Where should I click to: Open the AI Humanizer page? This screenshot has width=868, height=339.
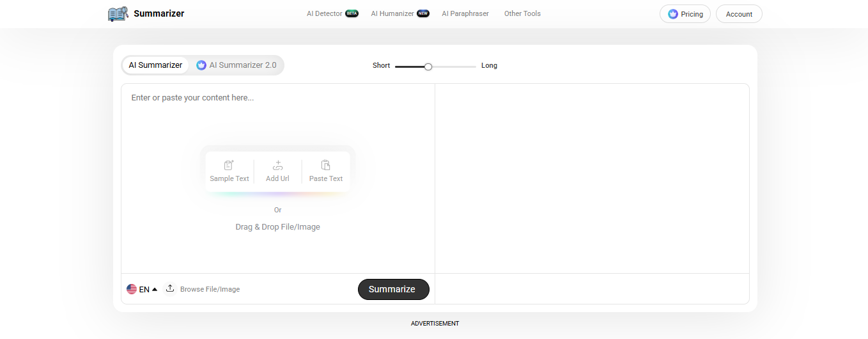pos(392,13)
